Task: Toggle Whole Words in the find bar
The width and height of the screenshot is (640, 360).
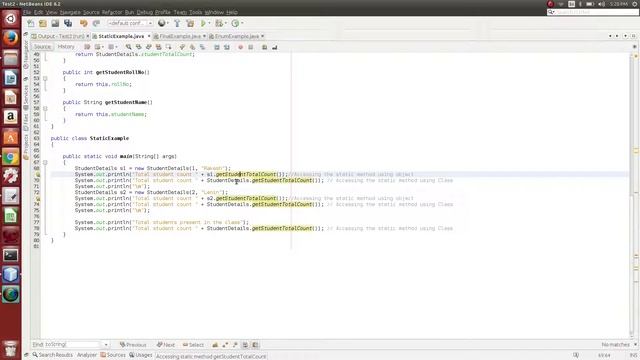Action: coord(225,345)
